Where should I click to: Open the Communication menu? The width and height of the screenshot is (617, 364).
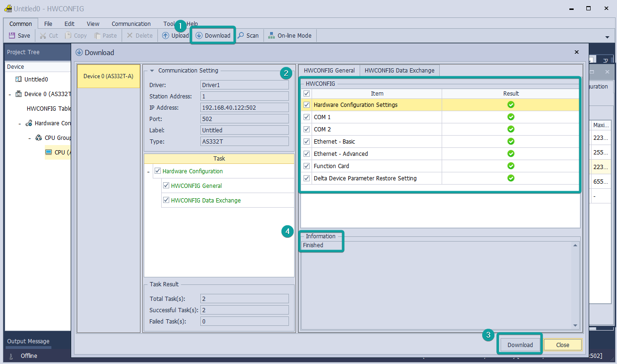click(x=131, y=24)
